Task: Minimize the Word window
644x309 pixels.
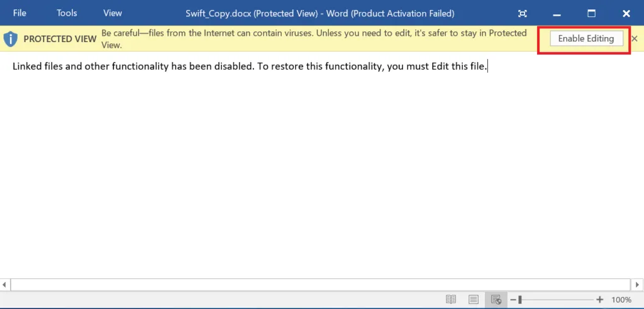Action: point(557,14)
